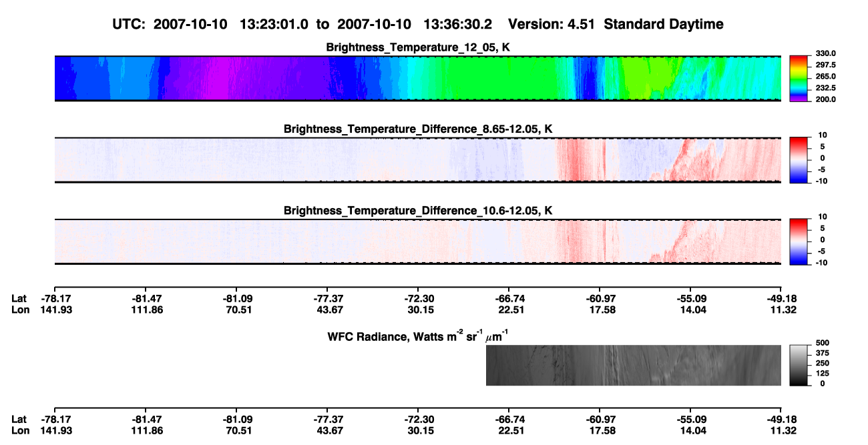Click the 8.65-12.05 difference color legend
This screenshot has height=445, width=868.
click(x=799, y=159)
